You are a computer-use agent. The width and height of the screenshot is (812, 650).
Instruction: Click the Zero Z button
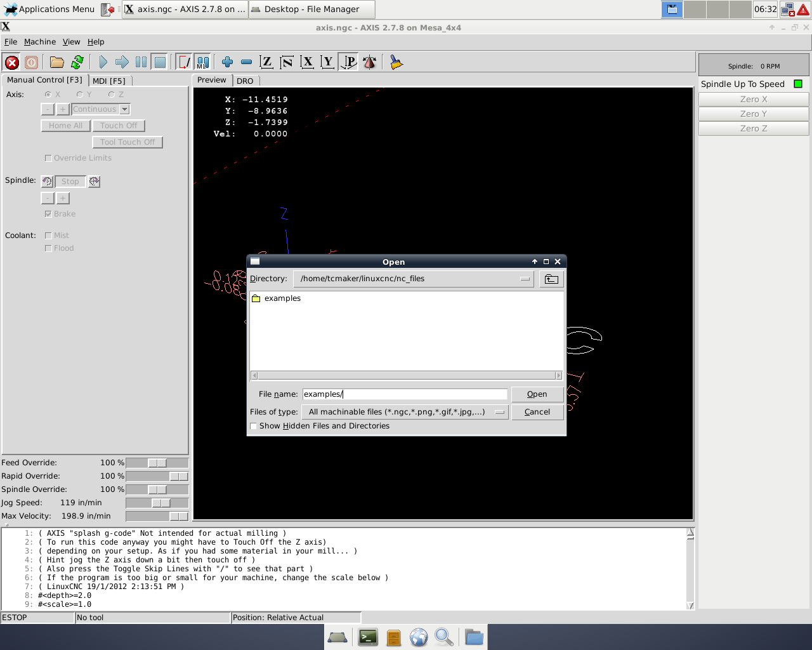(x=754, y=129)
